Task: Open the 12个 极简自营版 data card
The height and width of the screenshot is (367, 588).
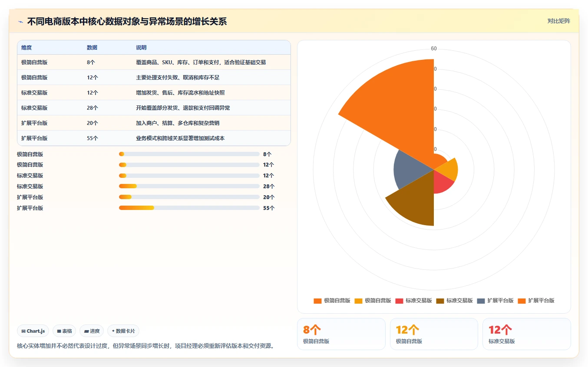Action: pos(434,334)
